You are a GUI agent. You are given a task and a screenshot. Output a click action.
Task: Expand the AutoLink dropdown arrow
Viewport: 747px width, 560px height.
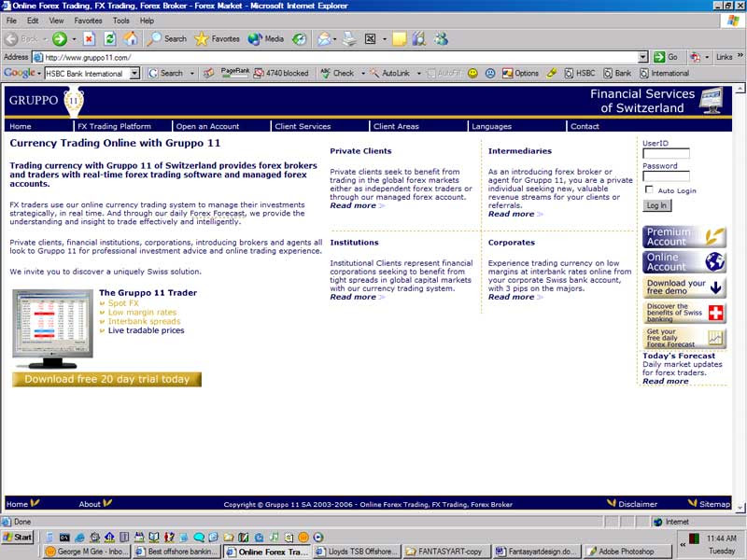point(418,74)
